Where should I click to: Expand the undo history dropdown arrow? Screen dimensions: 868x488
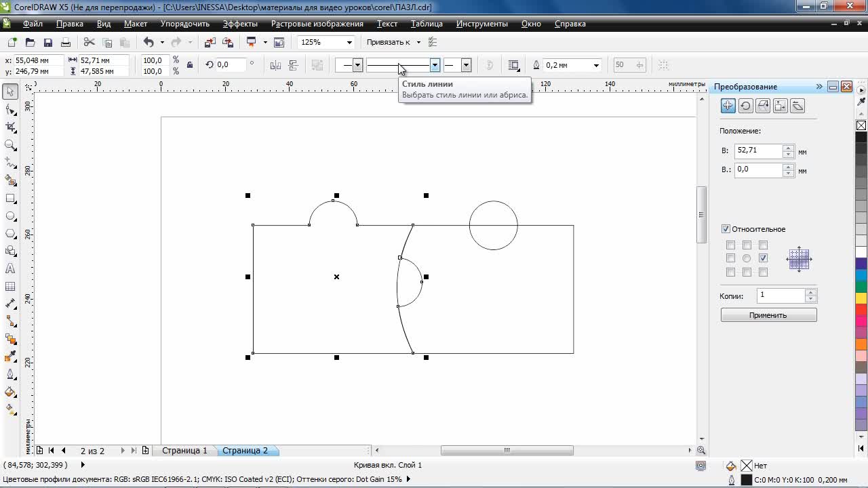[162, 42]
